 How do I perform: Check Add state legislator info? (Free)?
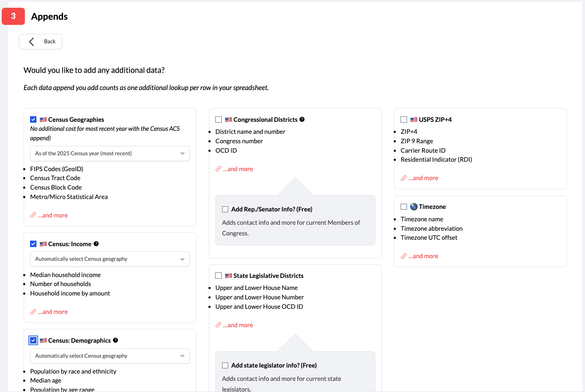225,365
